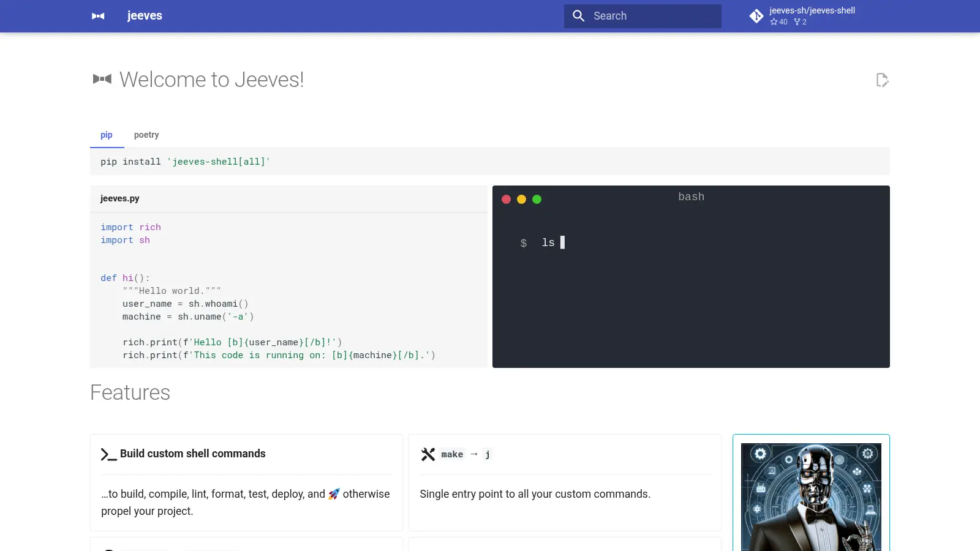Click the Welcome to Jeeves! heading

point(211,80)
